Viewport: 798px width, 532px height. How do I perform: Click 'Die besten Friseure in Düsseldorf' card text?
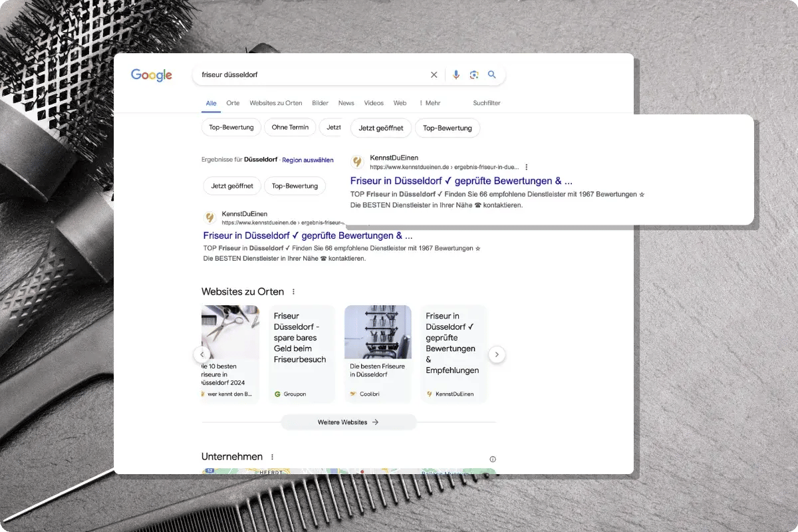click(378, 370)
